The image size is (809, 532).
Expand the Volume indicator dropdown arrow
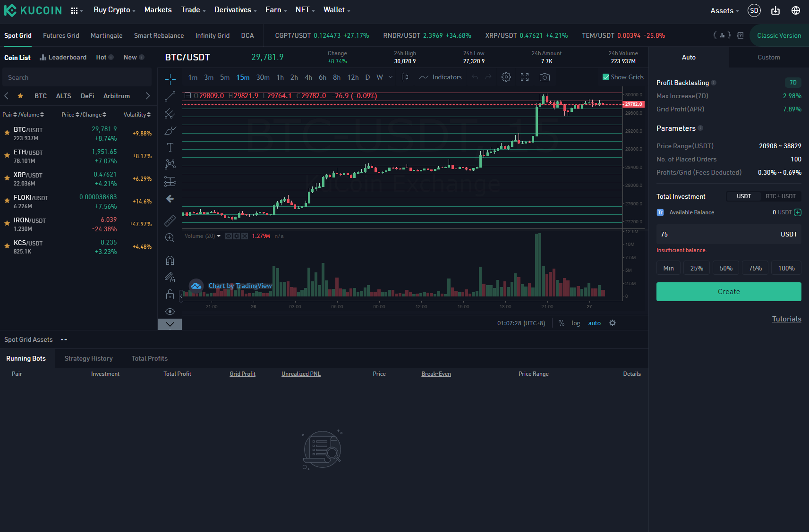(x=219, y=236)
